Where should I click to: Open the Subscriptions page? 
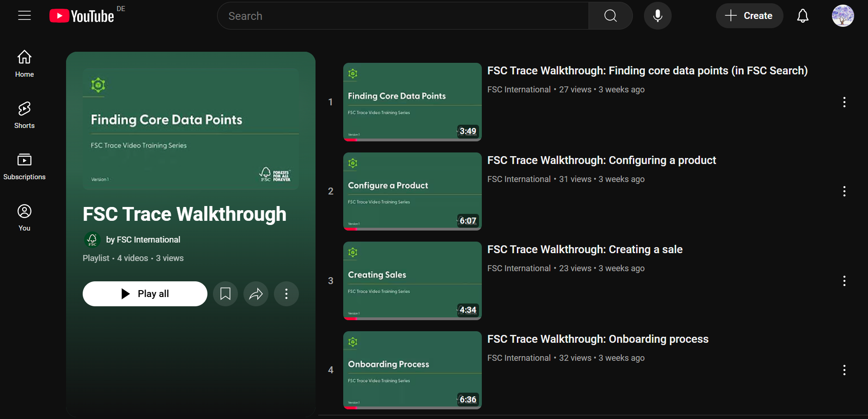(24, 165)
